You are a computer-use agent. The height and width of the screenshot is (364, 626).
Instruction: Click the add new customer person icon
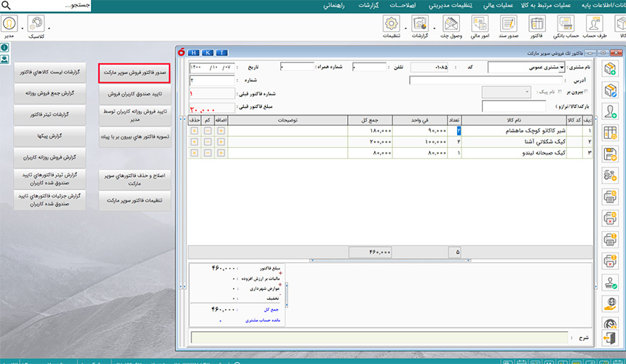point(610,111)
